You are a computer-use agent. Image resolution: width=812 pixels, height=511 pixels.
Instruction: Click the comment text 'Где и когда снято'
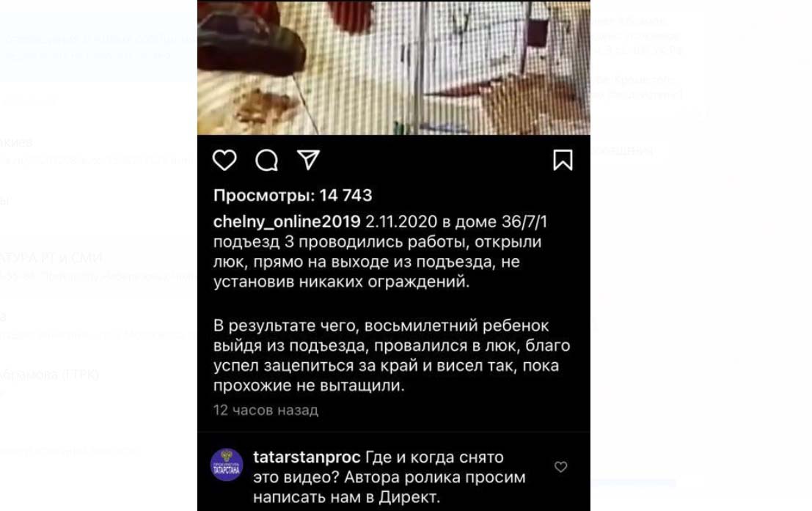coord(434,457)
